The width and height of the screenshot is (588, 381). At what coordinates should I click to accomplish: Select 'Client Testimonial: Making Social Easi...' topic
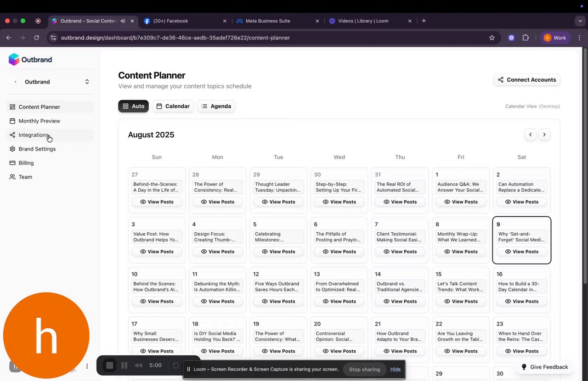[x=400, y=237]
